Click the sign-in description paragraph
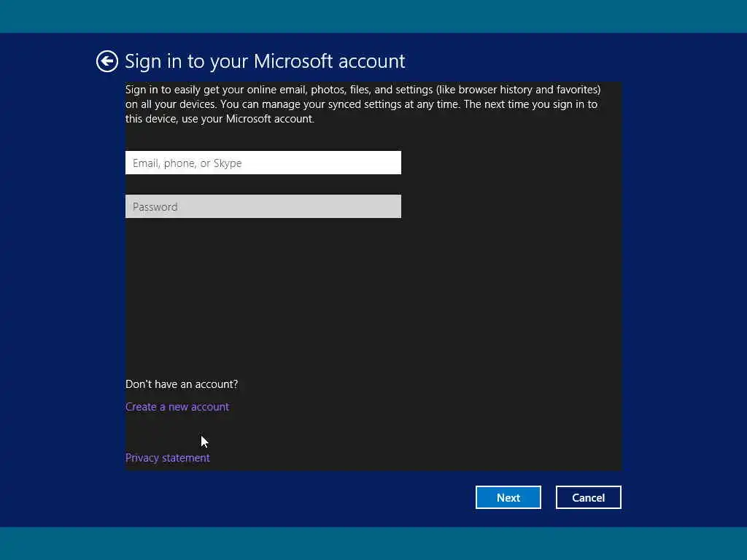Viewport: 747px width, 560px height. click(x=363, y=104)
